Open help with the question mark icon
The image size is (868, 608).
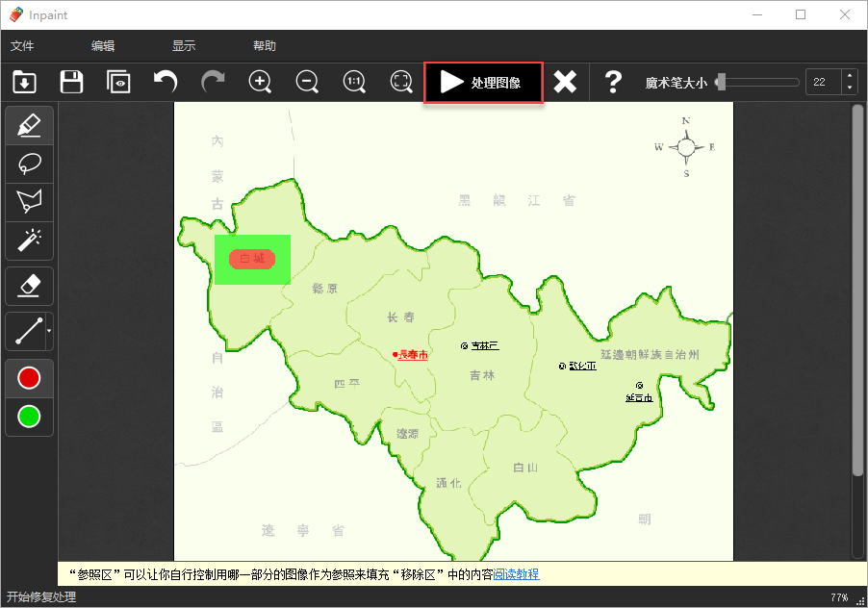point(613,82)
